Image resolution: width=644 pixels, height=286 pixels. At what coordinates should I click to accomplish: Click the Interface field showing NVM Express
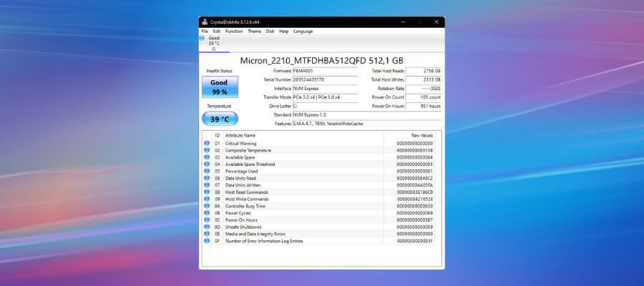point(325,88)
